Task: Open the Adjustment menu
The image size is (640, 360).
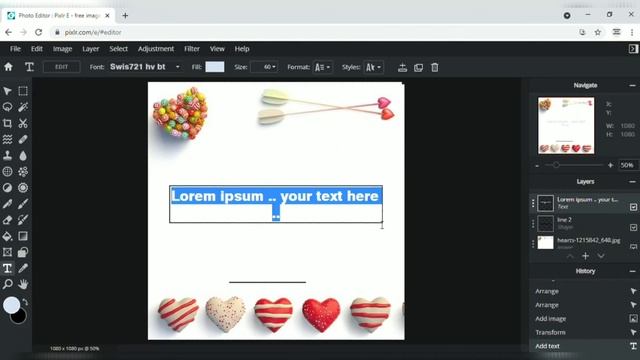Action: 156,49
